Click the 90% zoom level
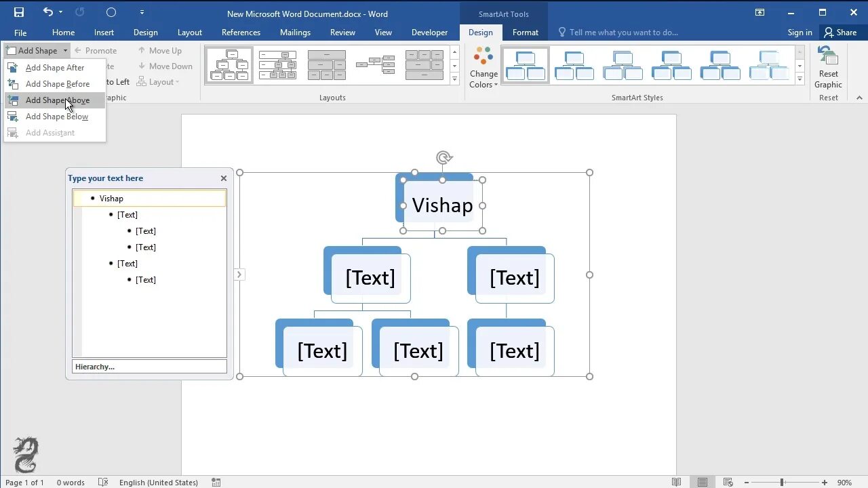The width and height of the screenshot is (868, 488). point(844,483)
